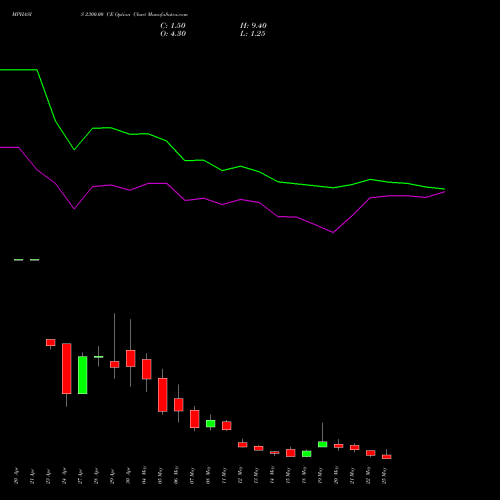
Task: Click the 19 May date label
Action: (x=320, y=475)
